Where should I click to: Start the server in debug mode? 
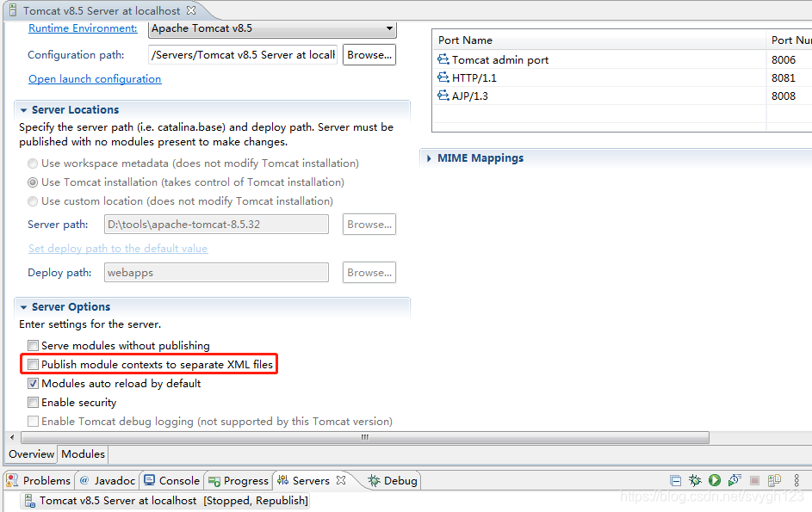(x=695, y=480)
